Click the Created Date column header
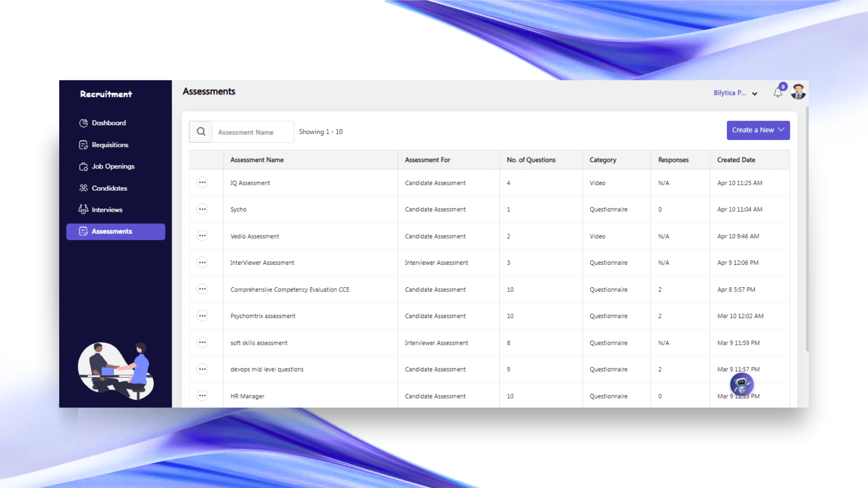Image resolution: width=868 pixels, height=488 pixels. click(x=736, y=160)
